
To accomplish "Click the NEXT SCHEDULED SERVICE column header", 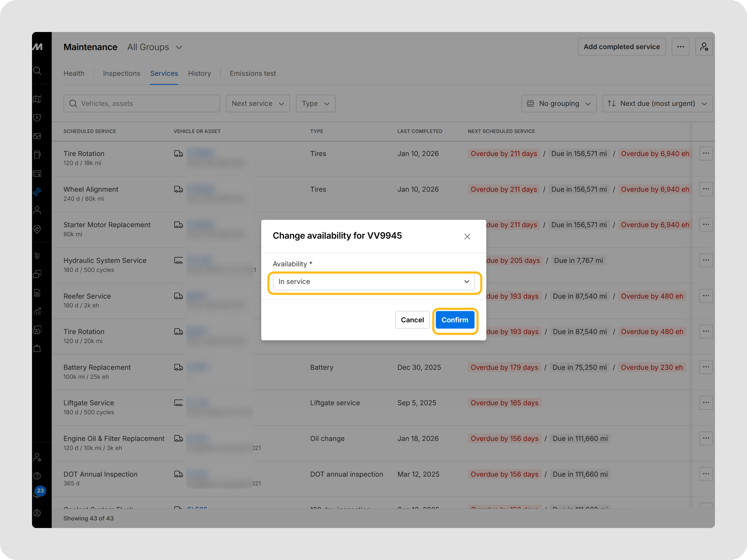I will click(502, 131).
